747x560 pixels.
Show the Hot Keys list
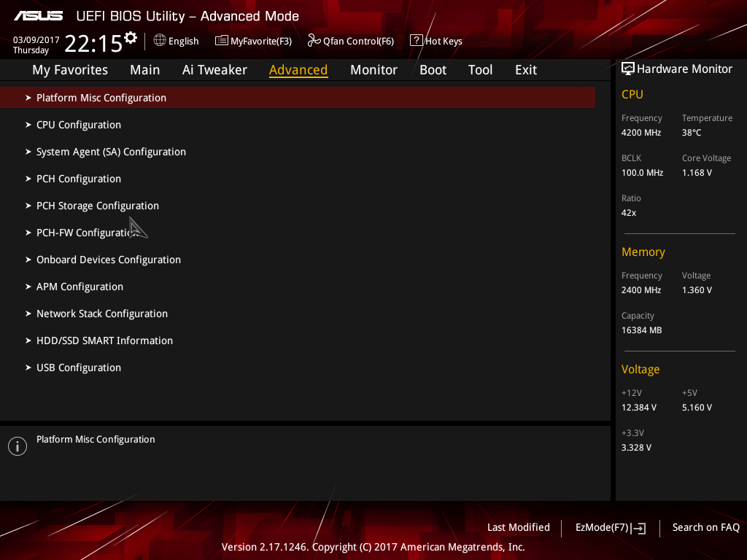tap(444, 42)
